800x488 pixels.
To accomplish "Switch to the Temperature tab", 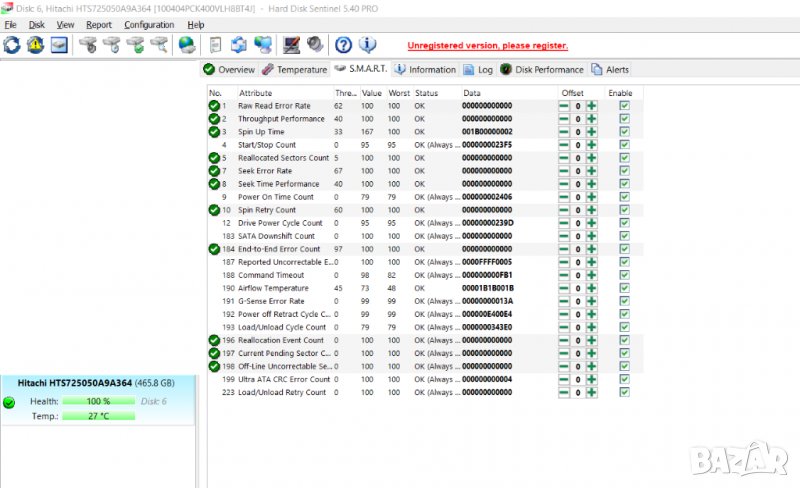I will (x=295, y=70).
